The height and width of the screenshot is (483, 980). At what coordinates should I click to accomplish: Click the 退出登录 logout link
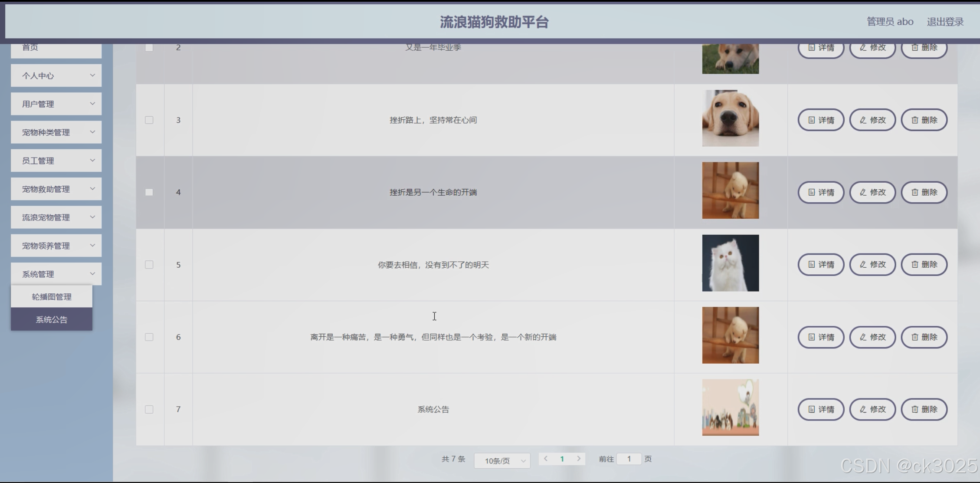click(x=945, y=22)
